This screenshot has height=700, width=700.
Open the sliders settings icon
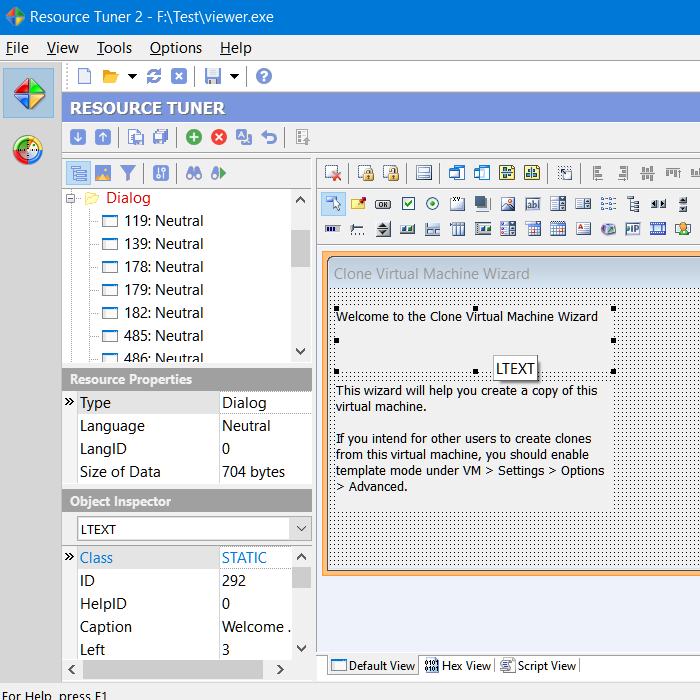pyautogui.click(x=161, y=173)
